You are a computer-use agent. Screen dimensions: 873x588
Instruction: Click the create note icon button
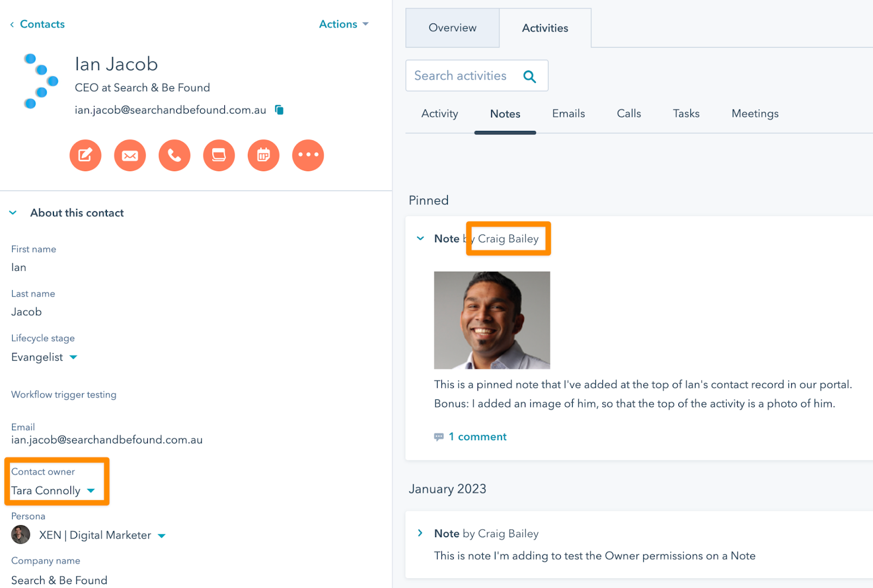[x=85, y=155]
